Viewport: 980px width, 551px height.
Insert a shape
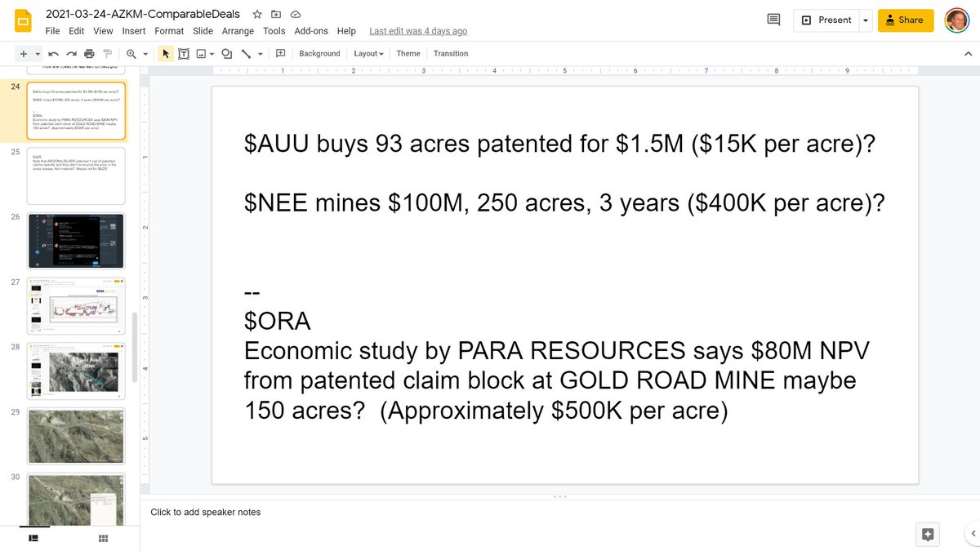[227, 54]
